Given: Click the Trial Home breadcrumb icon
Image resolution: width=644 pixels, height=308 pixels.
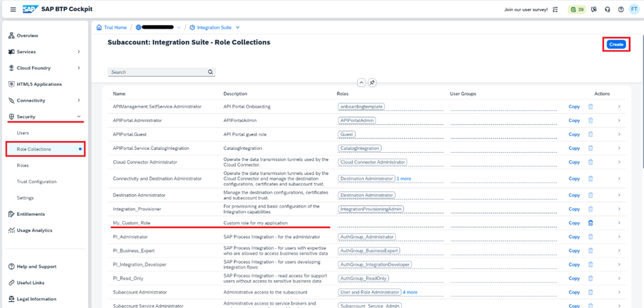Looking at the screenshot, I should (99, 27).
